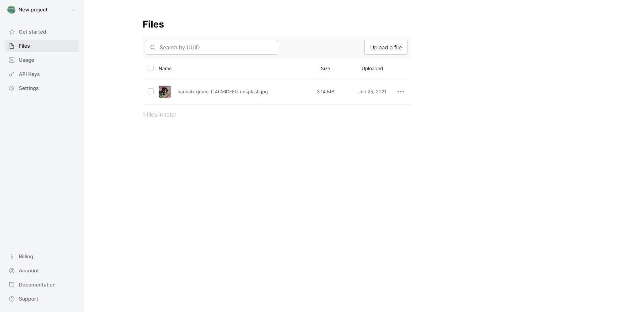Viewport: 644px width, 312px height.
Task: Click the project logo swatch
Action: (11, 10)
